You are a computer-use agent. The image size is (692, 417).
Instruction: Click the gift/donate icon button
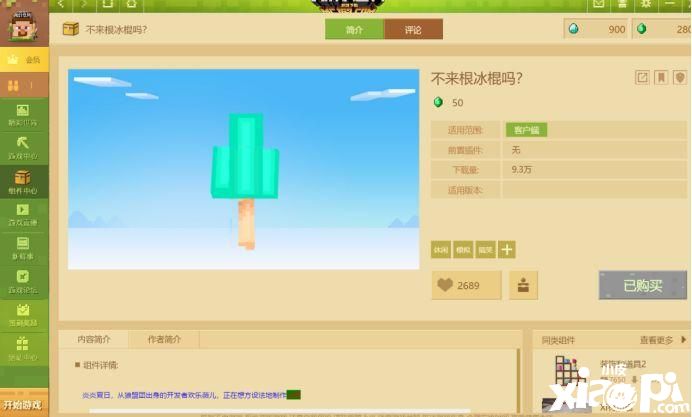pyautogui.click(x=523, y=285)
